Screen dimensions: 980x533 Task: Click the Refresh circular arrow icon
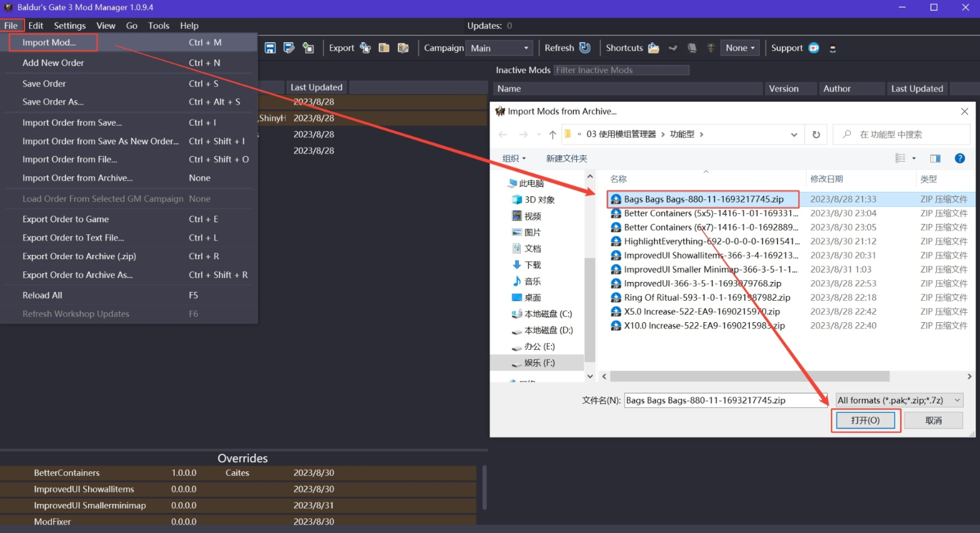pos(585,48)
